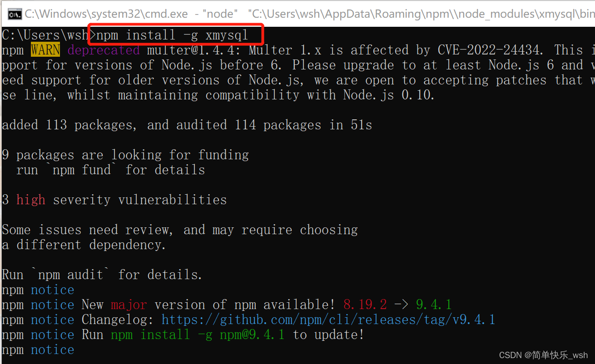Click the green 'npm install -g npm@9.4.1' text
The height and width of the screenshot is (364, 595).
click(x=198, y=334)
